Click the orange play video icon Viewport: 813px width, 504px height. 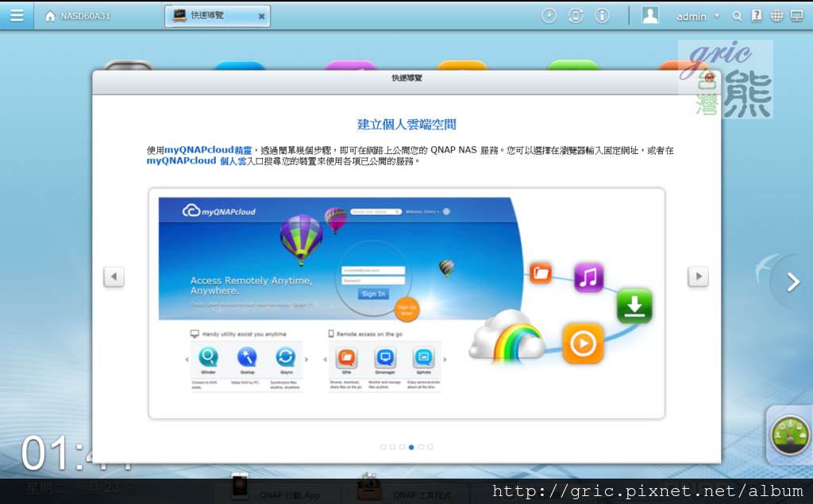pyautogui.click(x=583, y=343)
